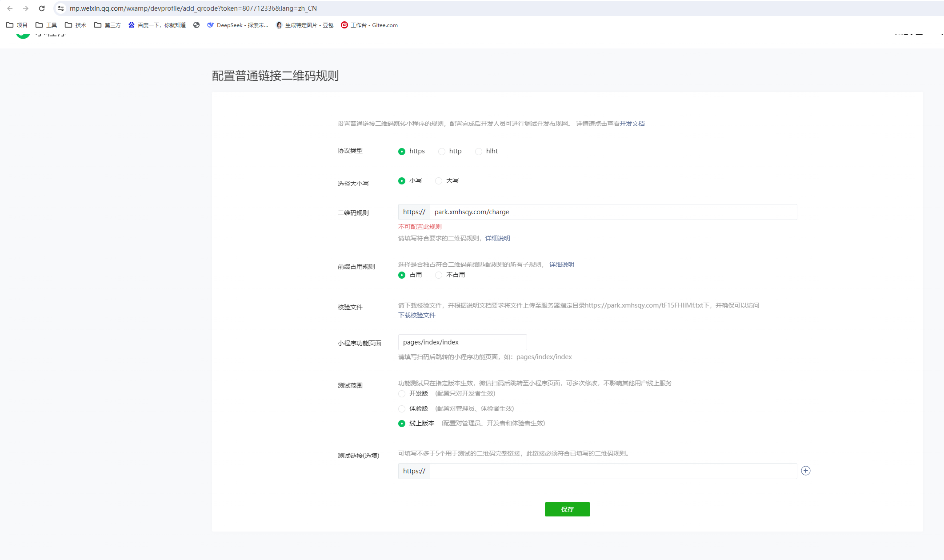Select the http protocol option

click(442, 152)
